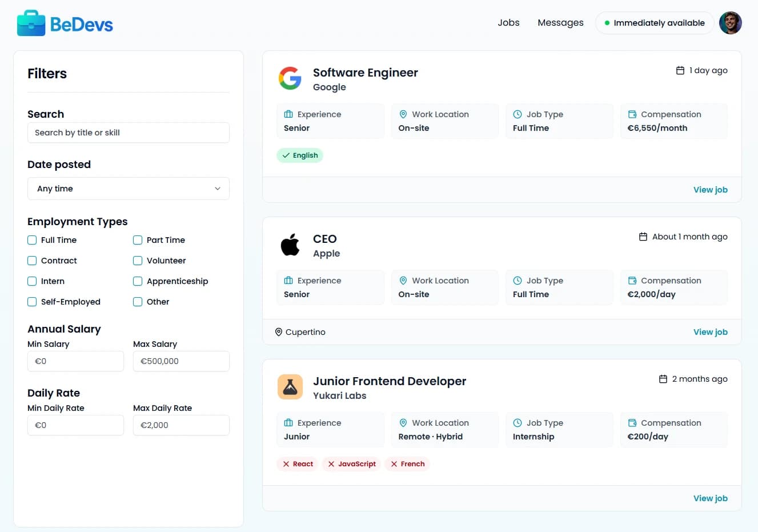
Task: Click the Apple company logo
Action: click(x=290, y=245)
